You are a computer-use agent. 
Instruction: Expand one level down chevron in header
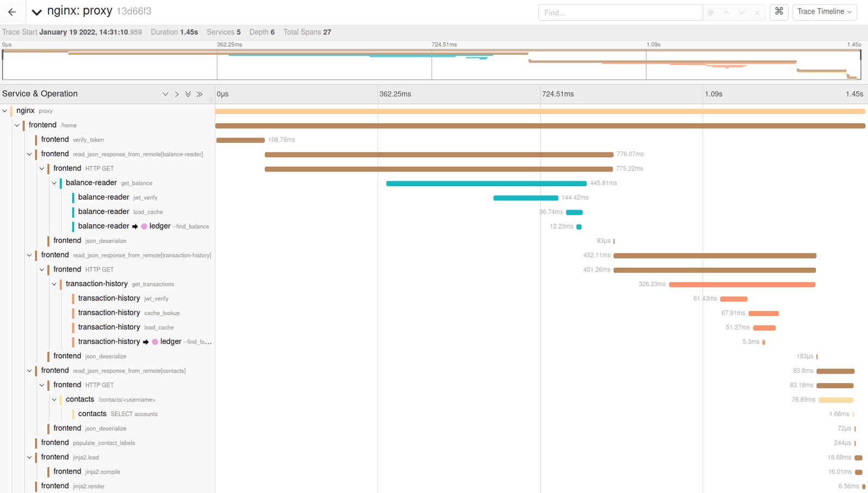pyautogui.click(x=165, y=94)
